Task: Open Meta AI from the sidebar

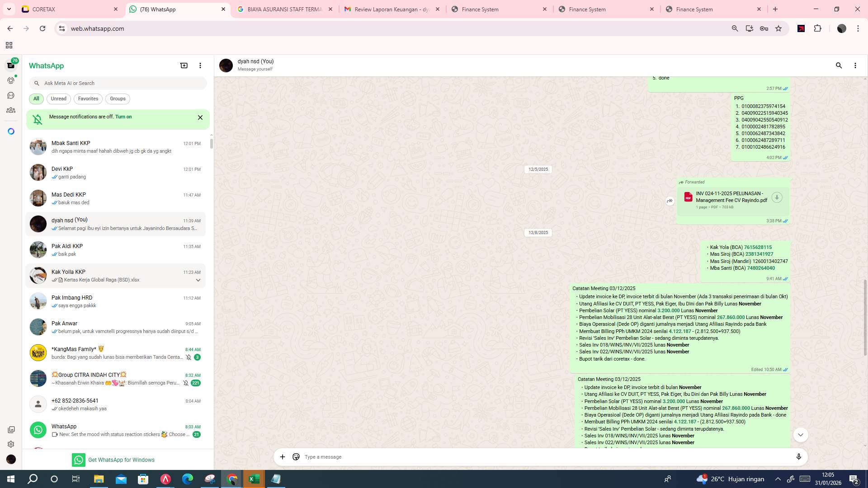Action: coord(11,131)
